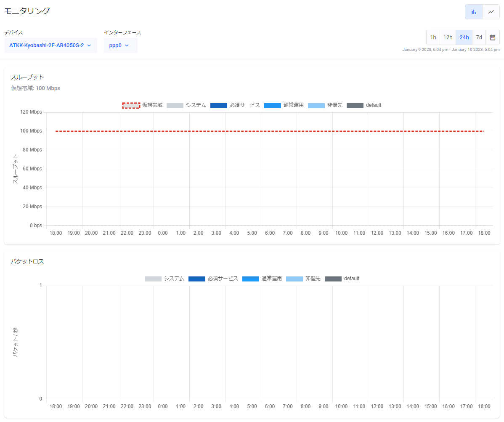Expand the ppp0 interface dropdown
Screen dimensions: 504x422
pos(120,45)
